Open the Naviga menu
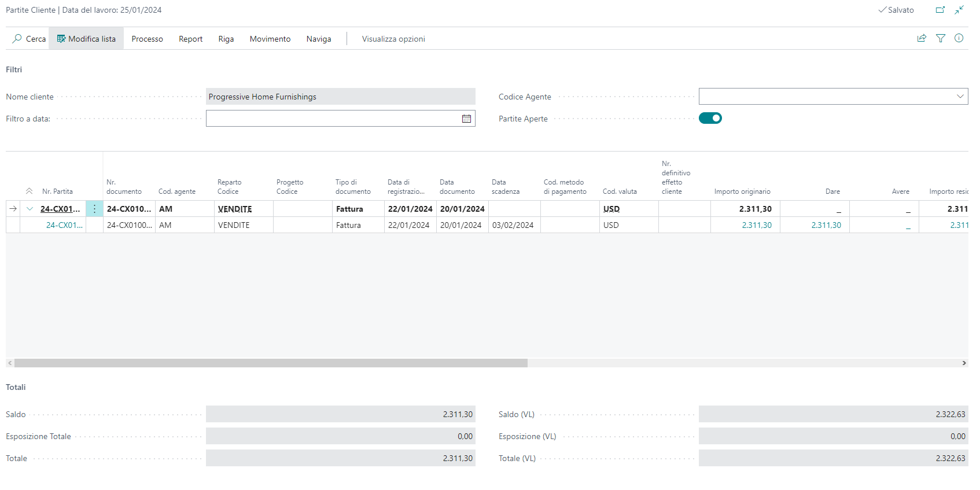The image size is (980, 490). (x=319, y=39)
